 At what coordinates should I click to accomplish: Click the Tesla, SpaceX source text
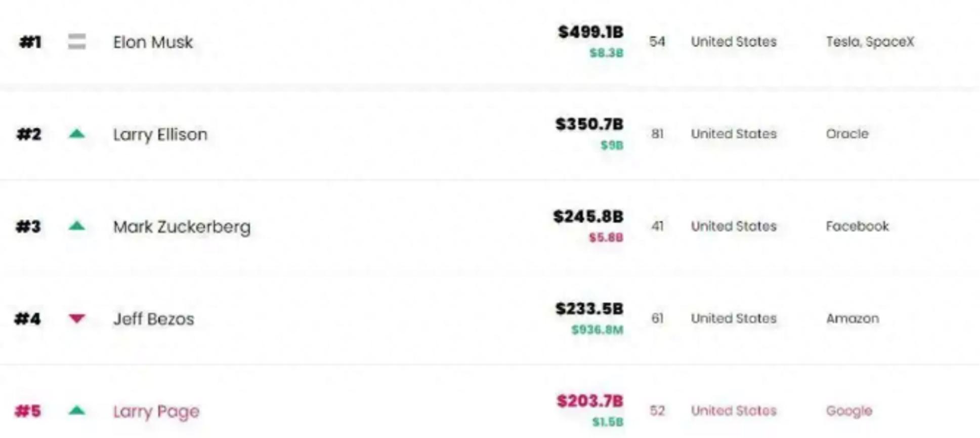[870, 42]
